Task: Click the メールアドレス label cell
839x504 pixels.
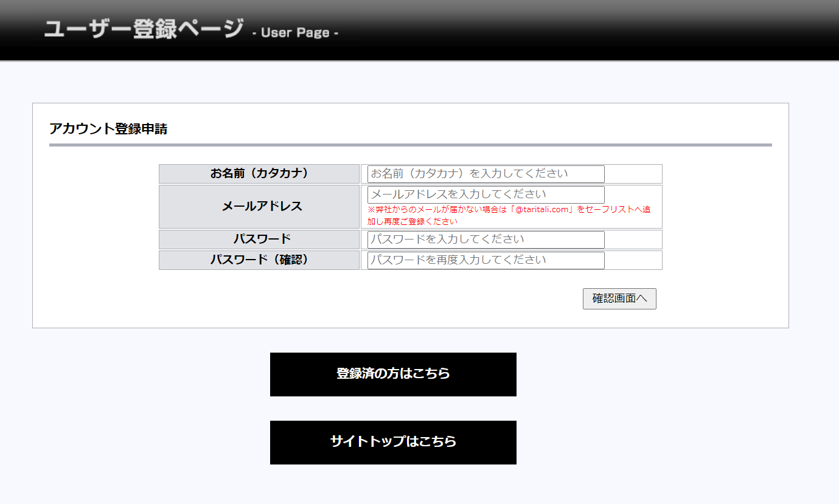Action: [x=259, y=207]
